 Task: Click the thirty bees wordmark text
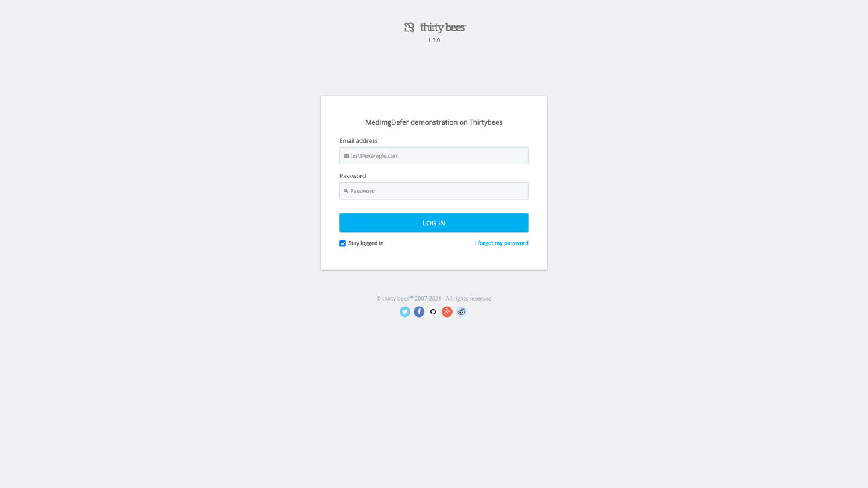coord(443,27)
